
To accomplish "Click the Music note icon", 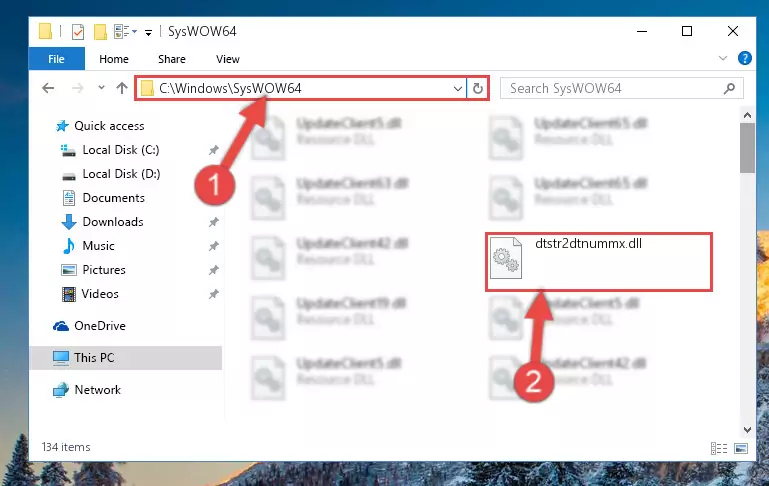I will pyautogui.click(x=69, y=246).
